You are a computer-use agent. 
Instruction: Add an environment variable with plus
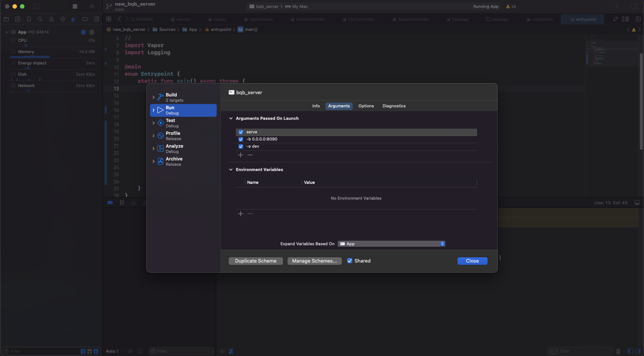click(241, 214)
